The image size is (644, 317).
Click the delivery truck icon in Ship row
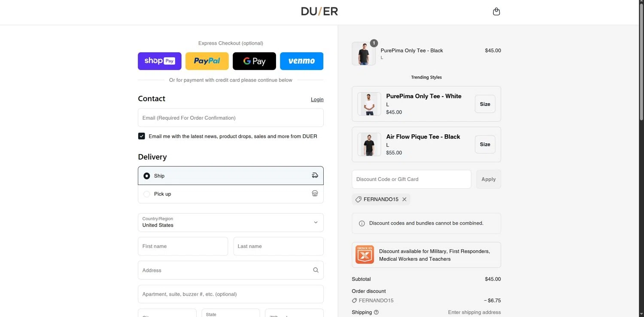315,175
